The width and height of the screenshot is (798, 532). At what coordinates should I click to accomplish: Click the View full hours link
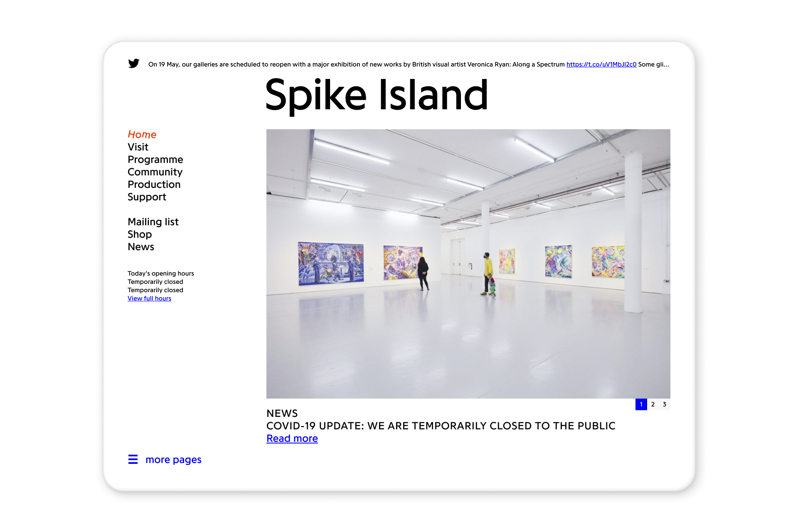[149, 298]
